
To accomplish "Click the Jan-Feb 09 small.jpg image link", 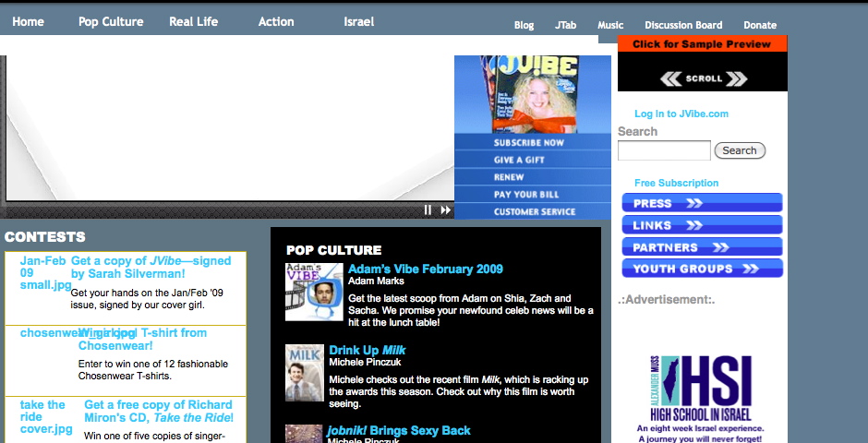I will [x=45, y=273].
